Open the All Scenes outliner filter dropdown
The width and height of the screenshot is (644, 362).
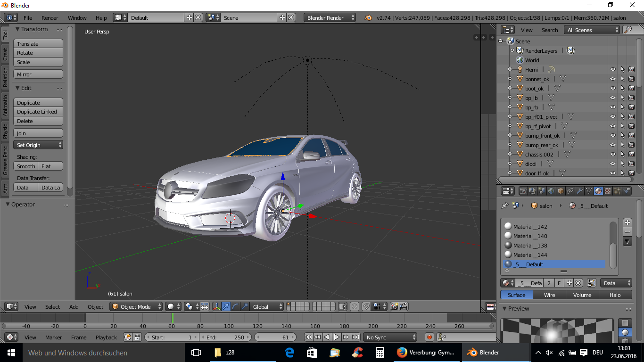(592, 30)
